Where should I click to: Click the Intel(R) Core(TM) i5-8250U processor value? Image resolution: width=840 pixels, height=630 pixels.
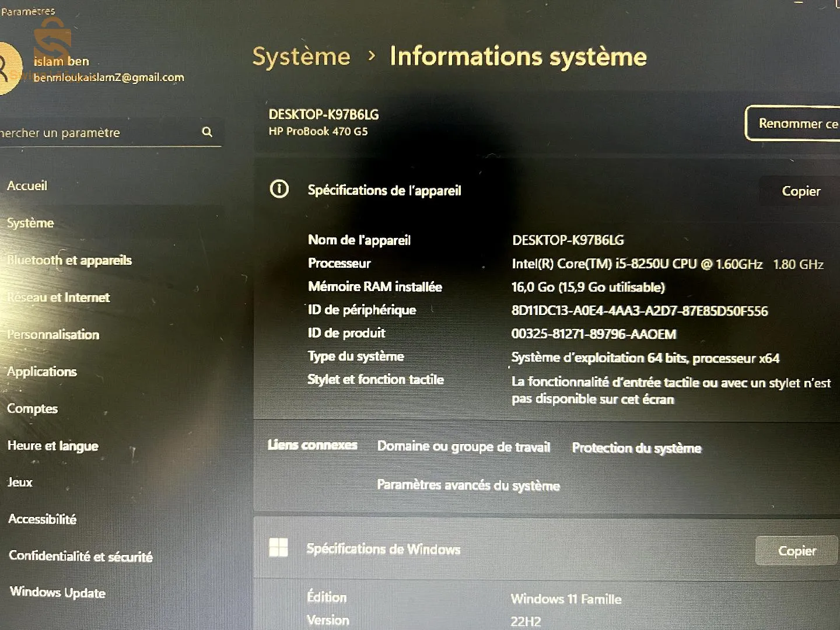667,264
